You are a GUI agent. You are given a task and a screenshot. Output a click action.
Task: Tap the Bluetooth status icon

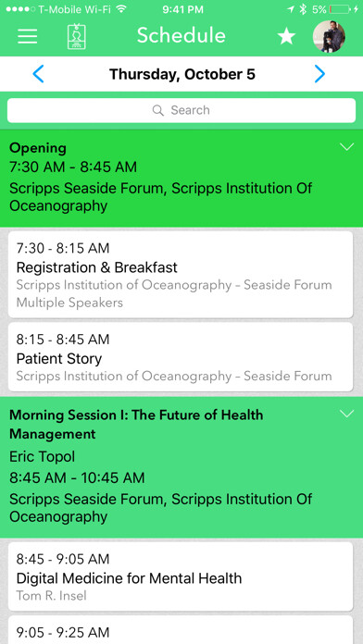(x=303, y=9)
